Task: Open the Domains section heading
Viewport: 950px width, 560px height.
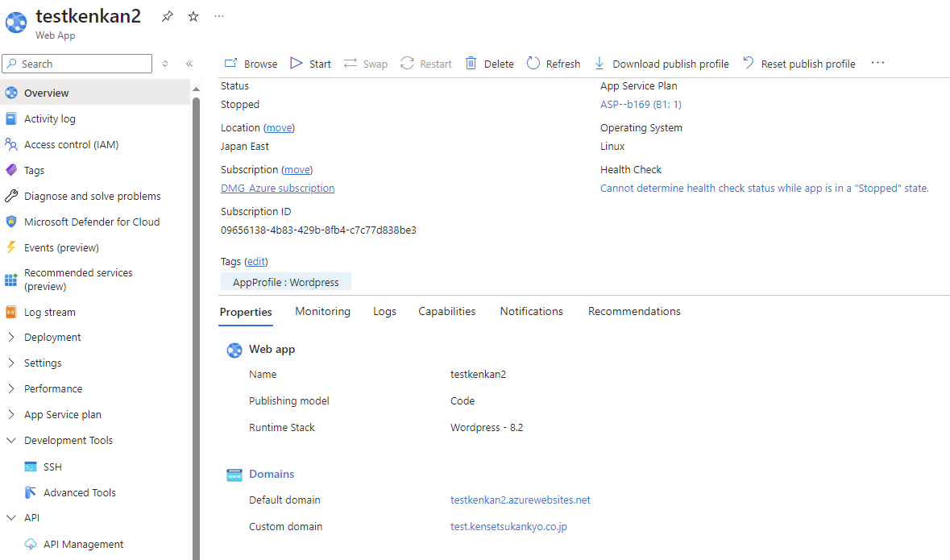Action: 272,474
